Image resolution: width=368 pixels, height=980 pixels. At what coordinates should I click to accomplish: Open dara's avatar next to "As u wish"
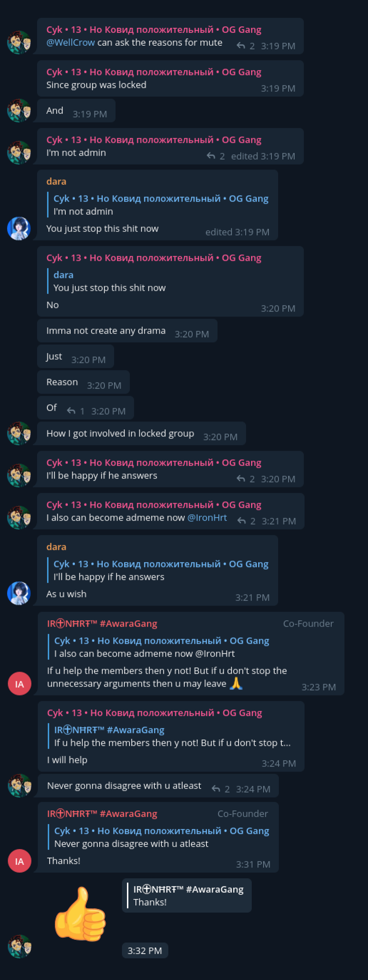tap(19, 593)
